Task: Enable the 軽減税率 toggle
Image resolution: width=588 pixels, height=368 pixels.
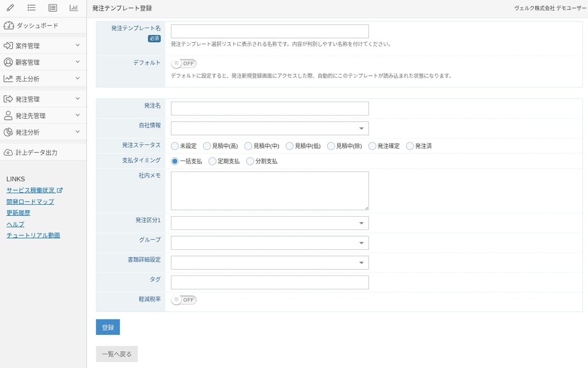Action: click(x=183, y=299)
